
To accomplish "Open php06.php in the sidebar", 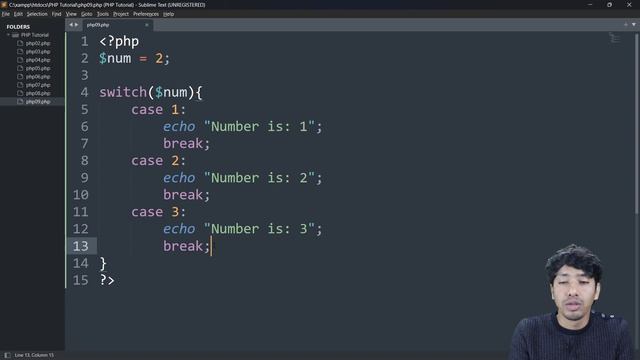I will coord(38,77).
